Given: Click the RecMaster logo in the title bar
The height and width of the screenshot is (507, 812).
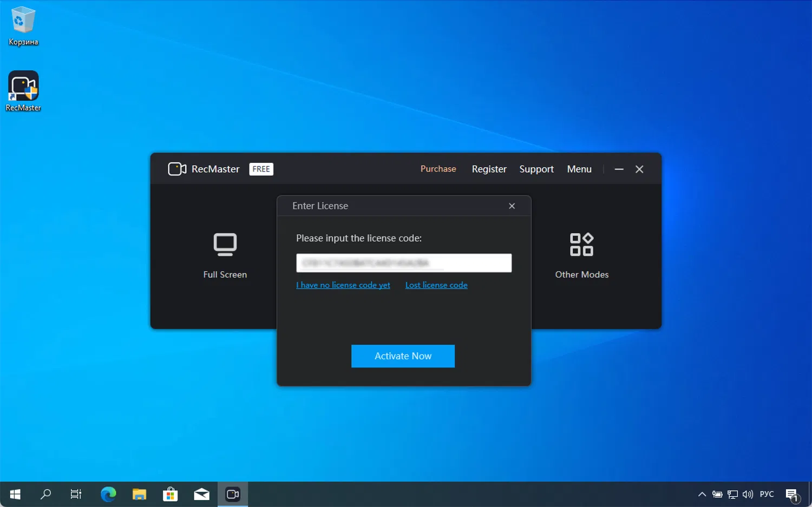Looking at the screenshot, I should coord(177,169).
